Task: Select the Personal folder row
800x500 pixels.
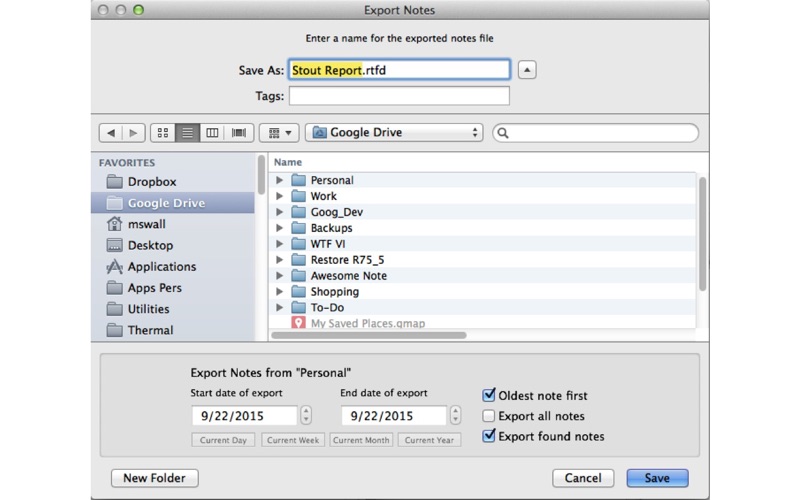Action: point(482,180)
